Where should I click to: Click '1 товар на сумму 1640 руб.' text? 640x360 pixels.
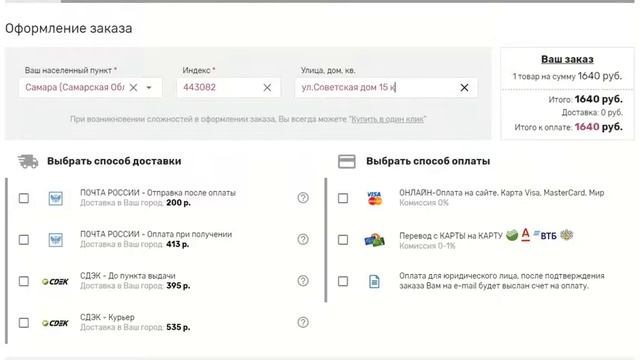click(567, 76)
